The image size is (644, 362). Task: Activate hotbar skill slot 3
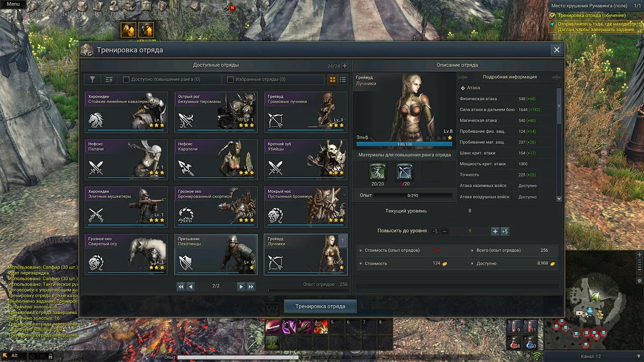pos(305,326)
